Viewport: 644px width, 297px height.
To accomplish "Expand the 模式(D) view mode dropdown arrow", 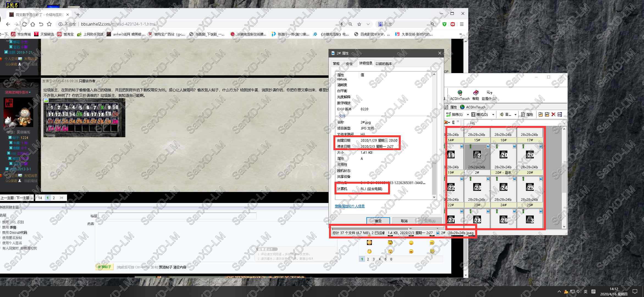I will click(493, 115).
